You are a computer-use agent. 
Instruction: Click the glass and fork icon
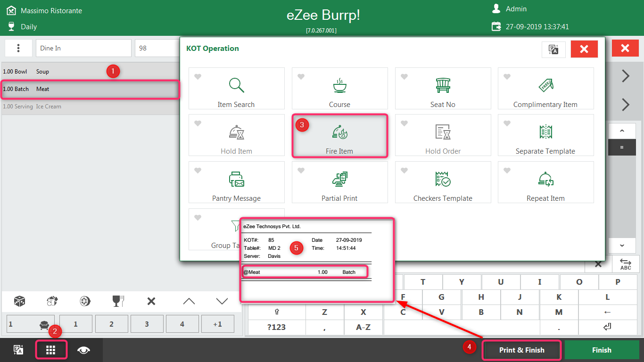pos(118,301)
